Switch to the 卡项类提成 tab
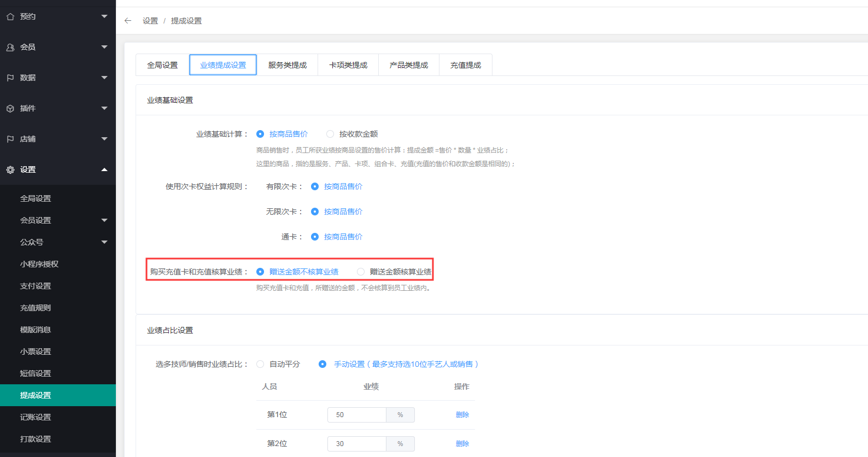868x457 pixels. tap(348, 65)
